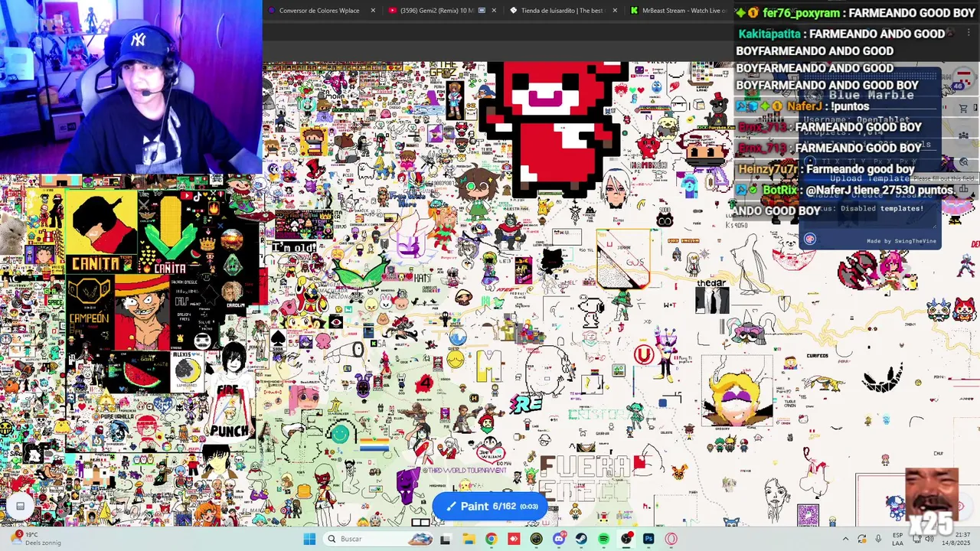This screenshot has height=551, width=980.
Task: Click the microphone tray icon
Action: [878, 539]
